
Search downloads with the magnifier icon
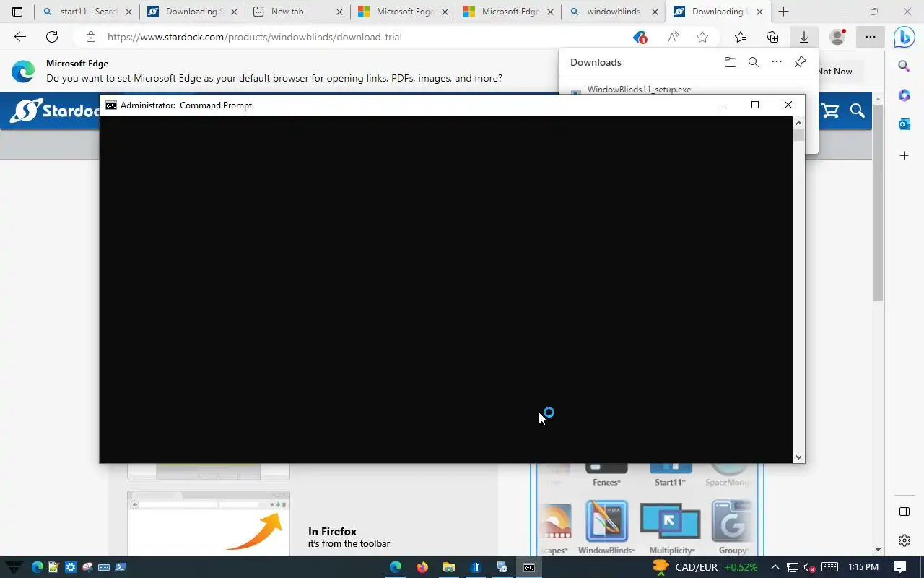pyautogui.click(x=754, y=62)
